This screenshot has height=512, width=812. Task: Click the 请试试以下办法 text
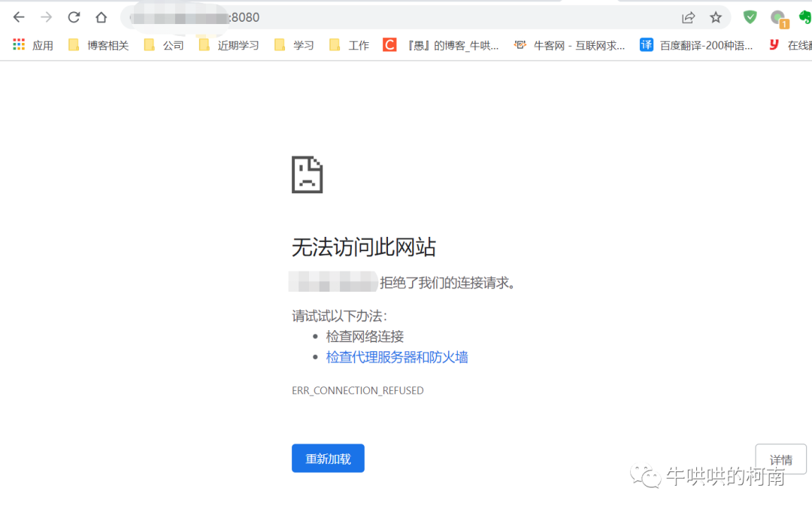point(339,316)
